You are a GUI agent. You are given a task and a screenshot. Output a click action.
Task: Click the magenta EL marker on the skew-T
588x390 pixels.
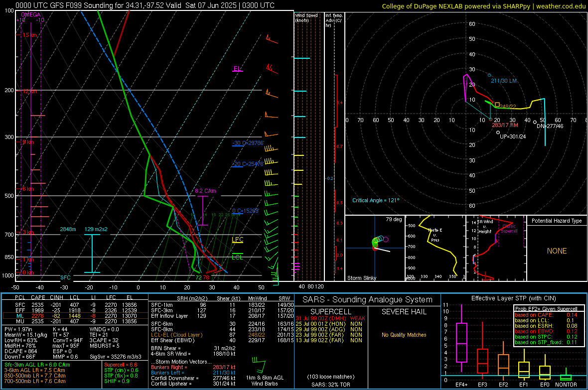(x=237, y=69)
